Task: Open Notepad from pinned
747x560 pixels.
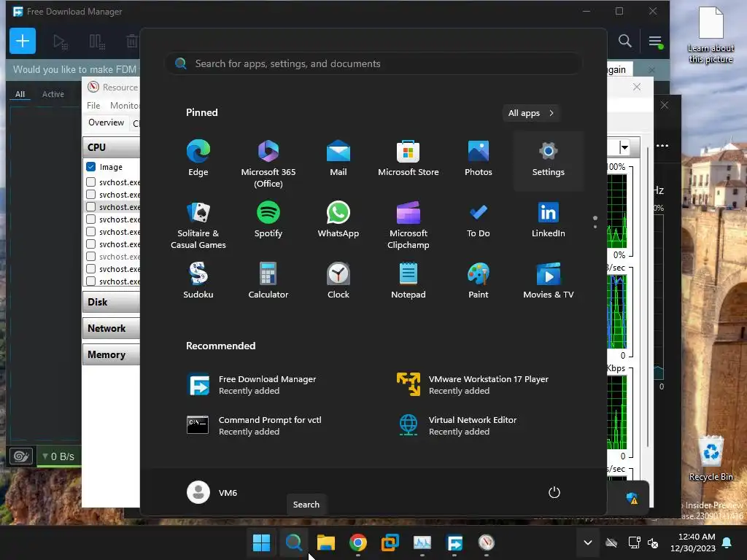Action: pyautogui.click(x=409, y=281)
